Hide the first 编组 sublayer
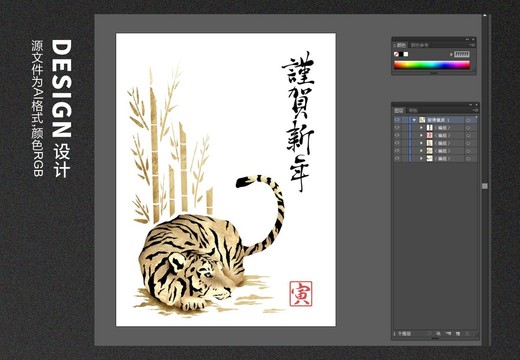Screen dimensions: 520x360 (397, 127)
